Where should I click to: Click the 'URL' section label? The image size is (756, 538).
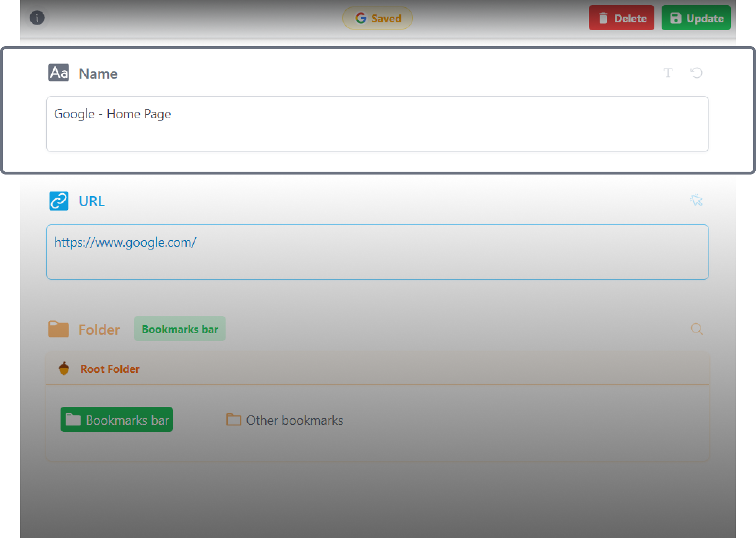(x=92, y=201)
